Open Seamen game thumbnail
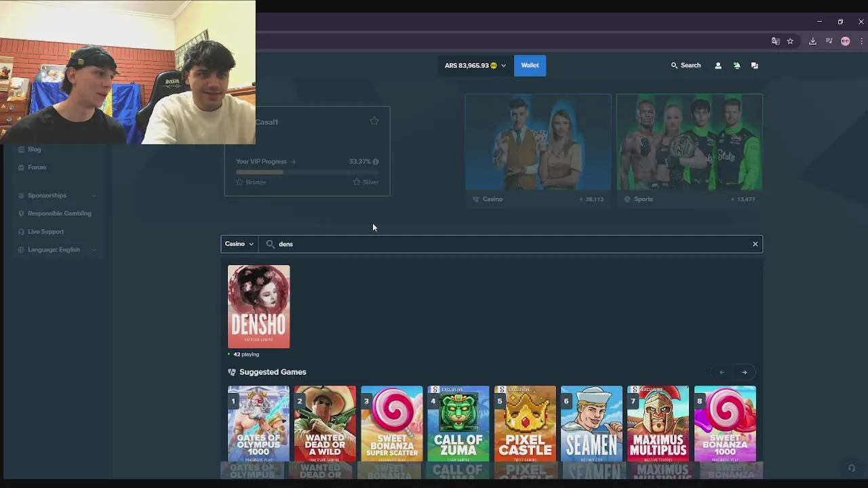Screen dimensions: 868x488 pyautogui.click(x=591, y=424)
